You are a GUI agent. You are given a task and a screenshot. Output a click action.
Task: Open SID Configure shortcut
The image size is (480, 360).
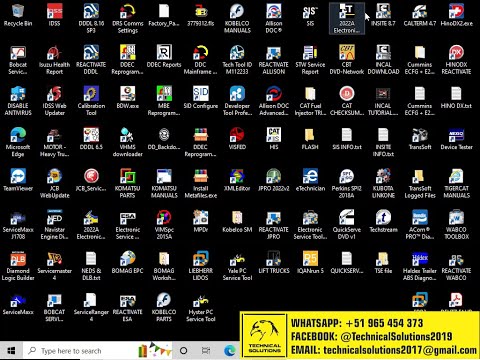point(201,98)
